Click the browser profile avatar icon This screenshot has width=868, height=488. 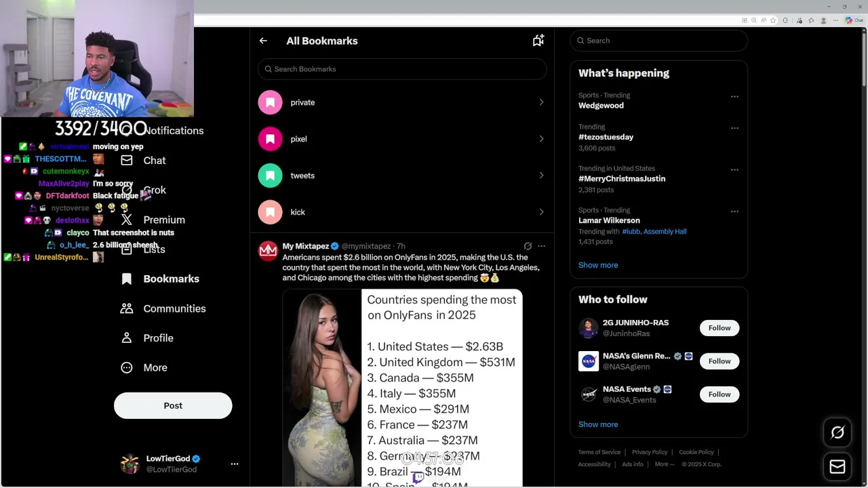pyautogui.click(x=824, y=20)
